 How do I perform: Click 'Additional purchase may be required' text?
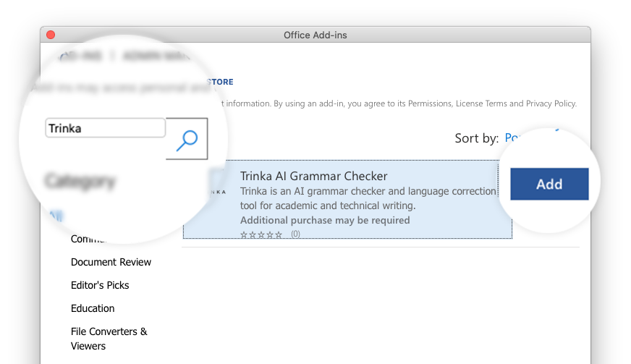325,220
